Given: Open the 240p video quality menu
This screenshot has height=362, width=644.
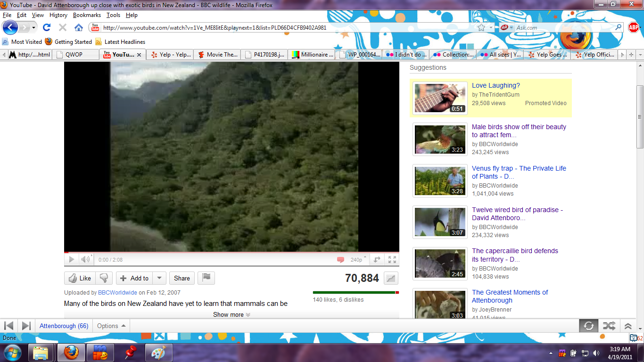Looking at the screenshot, I should [358, 259].
